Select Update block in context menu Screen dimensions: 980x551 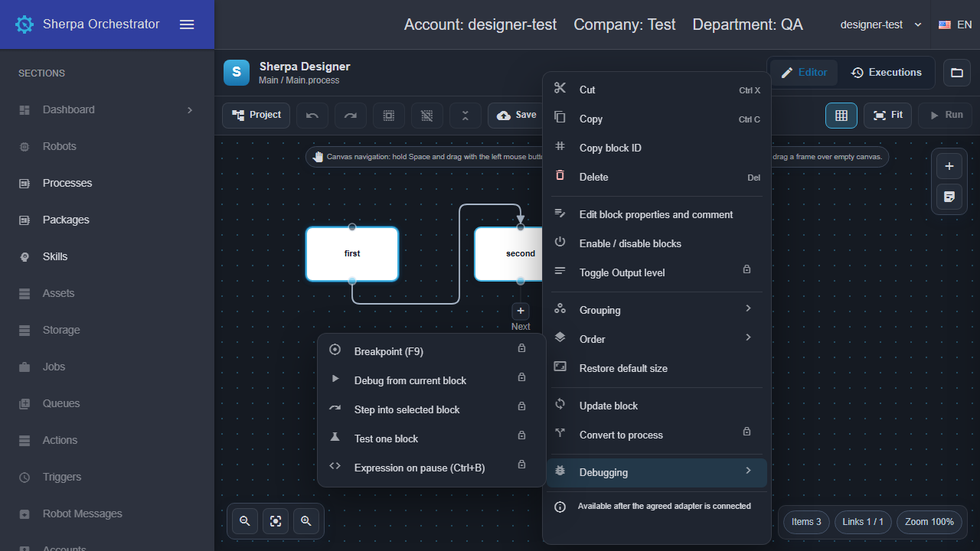[656, 406]
